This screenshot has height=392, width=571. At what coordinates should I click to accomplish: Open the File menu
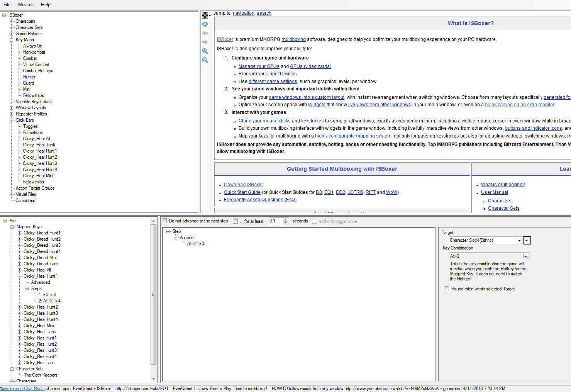(x=7, y=5)
